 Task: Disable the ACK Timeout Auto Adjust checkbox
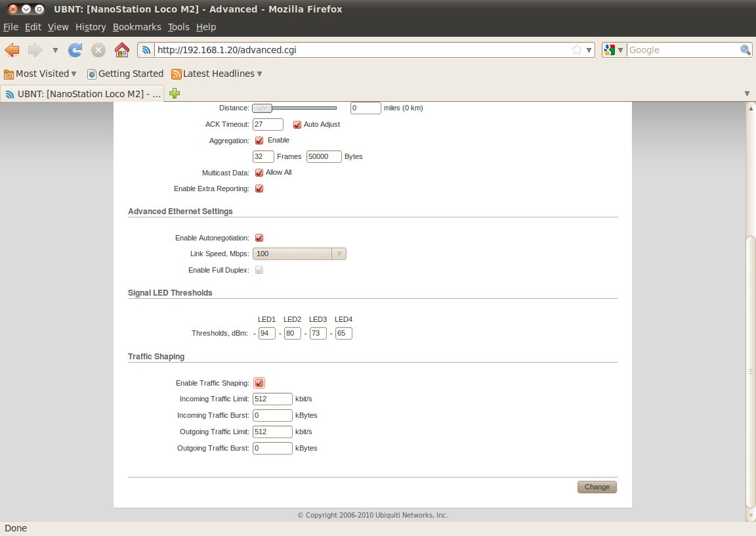(297, 124)
